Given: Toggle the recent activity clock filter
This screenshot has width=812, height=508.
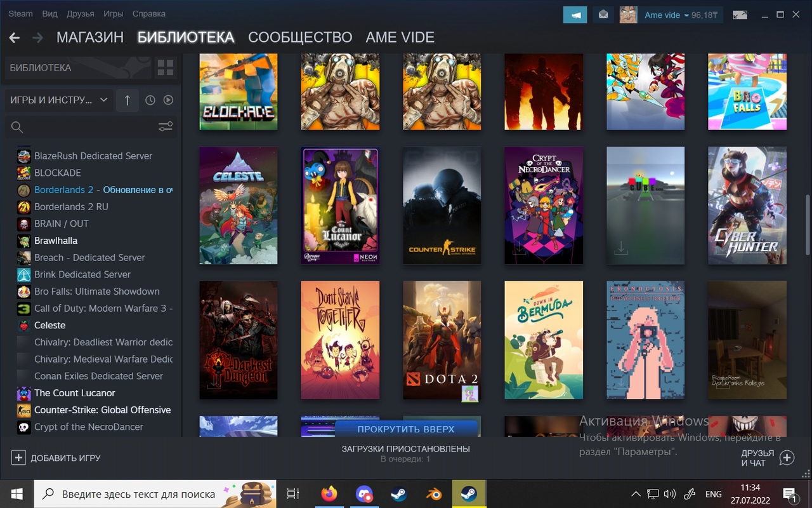Looking at the screenshot, I should 150,100.
